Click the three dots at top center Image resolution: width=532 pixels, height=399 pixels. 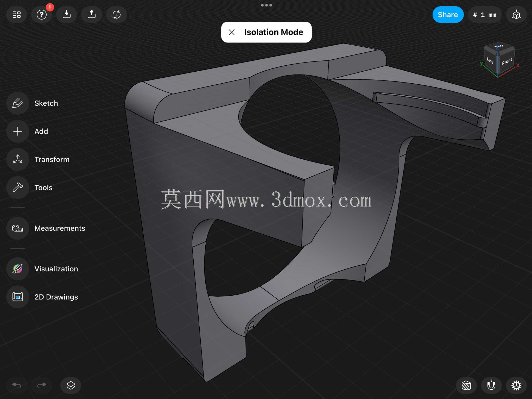click(x=267, y=5)
